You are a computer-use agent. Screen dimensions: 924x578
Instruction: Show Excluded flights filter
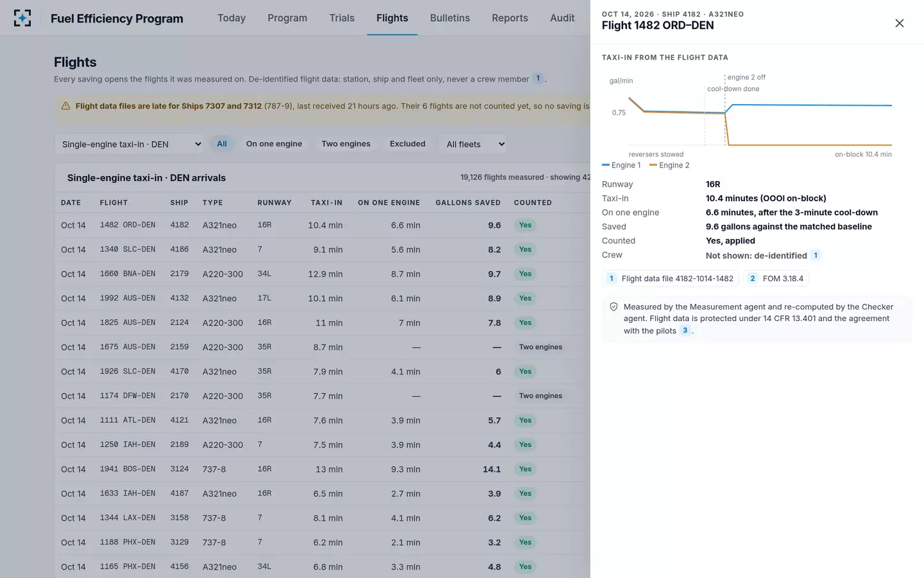[x=407, y=144]
